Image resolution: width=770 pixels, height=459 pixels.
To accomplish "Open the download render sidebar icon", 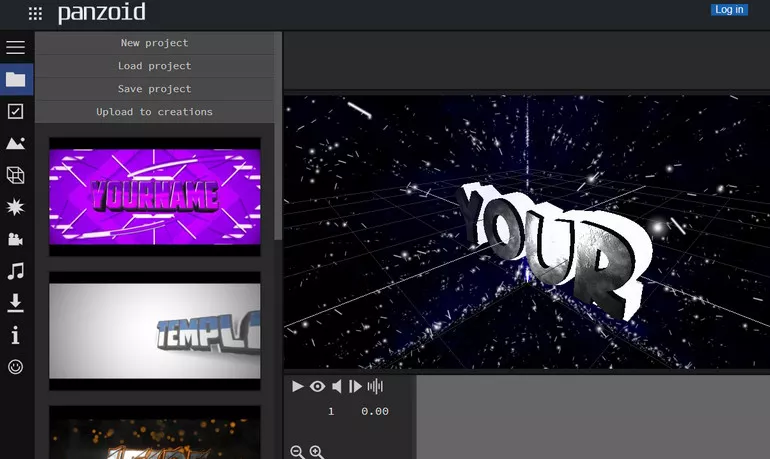I will click(x=16, y=303).
